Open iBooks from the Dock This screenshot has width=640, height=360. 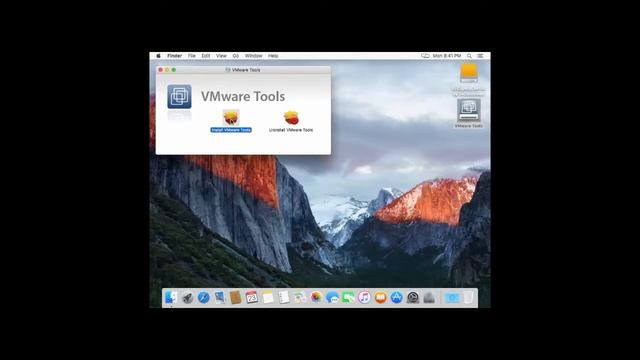pyautogui.click(x=380, y=298)
